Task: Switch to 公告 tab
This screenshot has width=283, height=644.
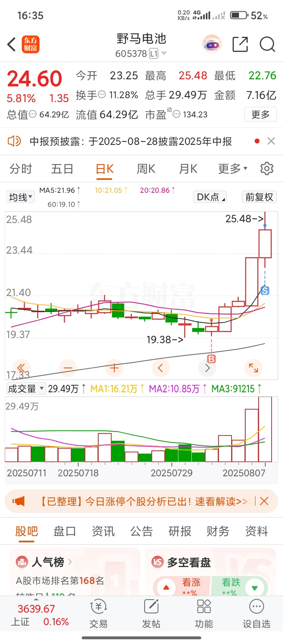Action: [141, 531]
